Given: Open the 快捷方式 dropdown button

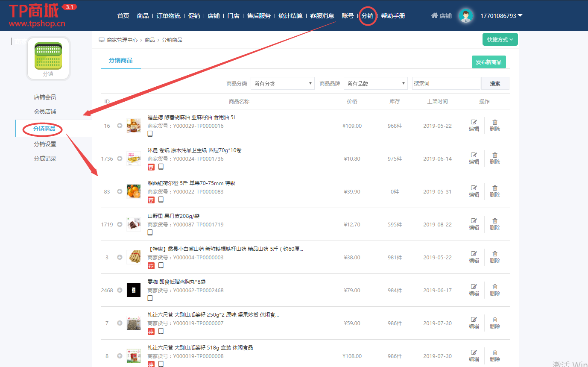Looking at the screenshot, I should tap(500, 39).
